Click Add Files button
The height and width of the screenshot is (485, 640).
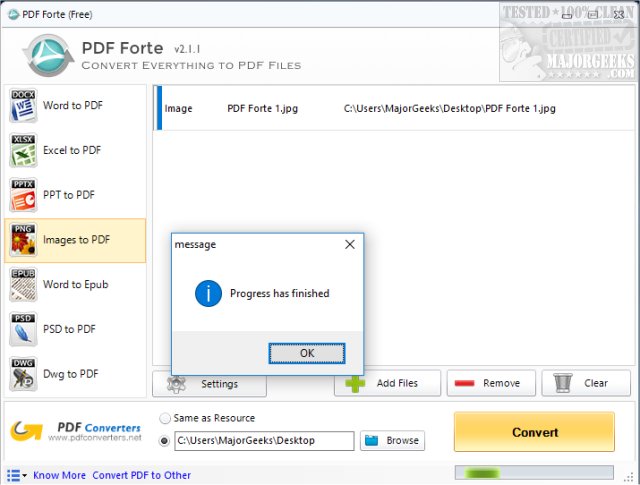387,383
